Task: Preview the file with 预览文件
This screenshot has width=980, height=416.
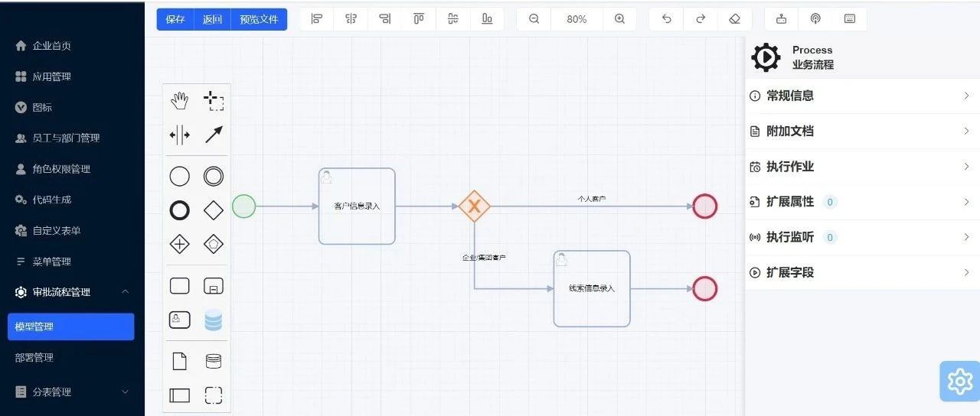Action: 259,19
